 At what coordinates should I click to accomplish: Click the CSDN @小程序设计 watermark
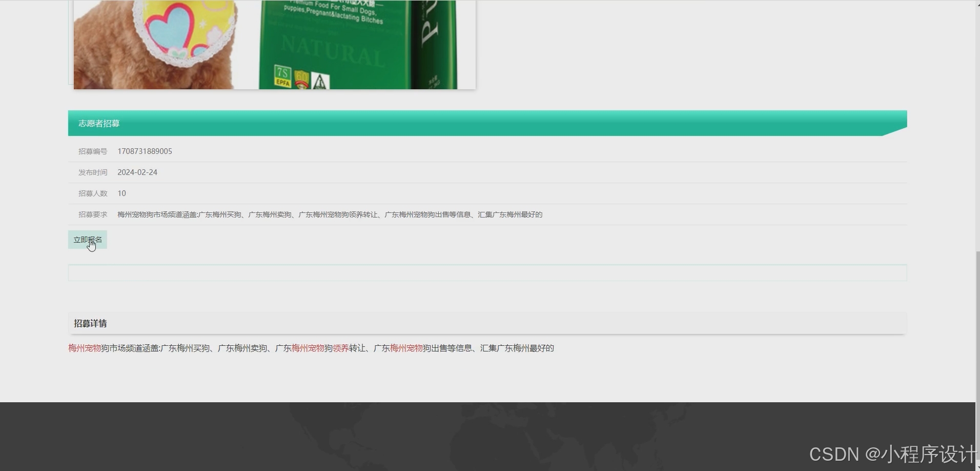[892, 454]
